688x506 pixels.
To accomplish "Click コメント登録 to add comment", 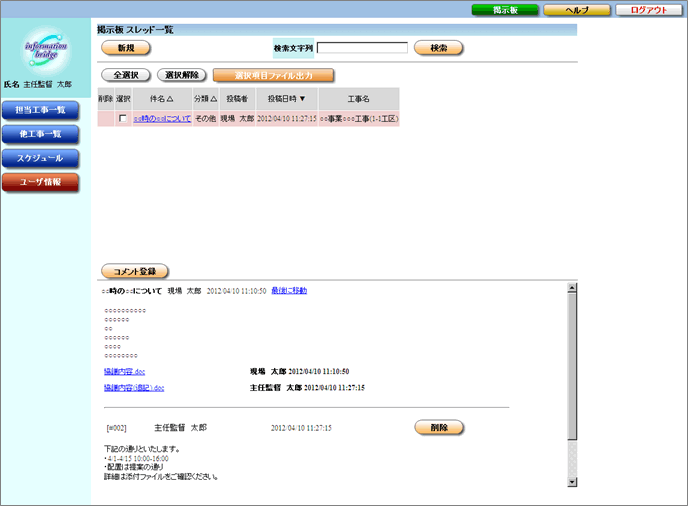I will pos(135,271).
